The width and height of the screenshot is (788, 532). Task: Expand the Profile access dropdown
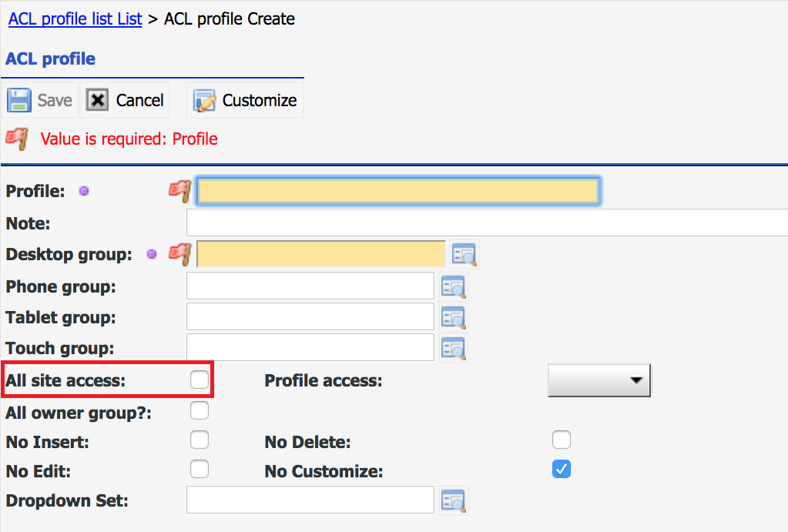(599, 380)
